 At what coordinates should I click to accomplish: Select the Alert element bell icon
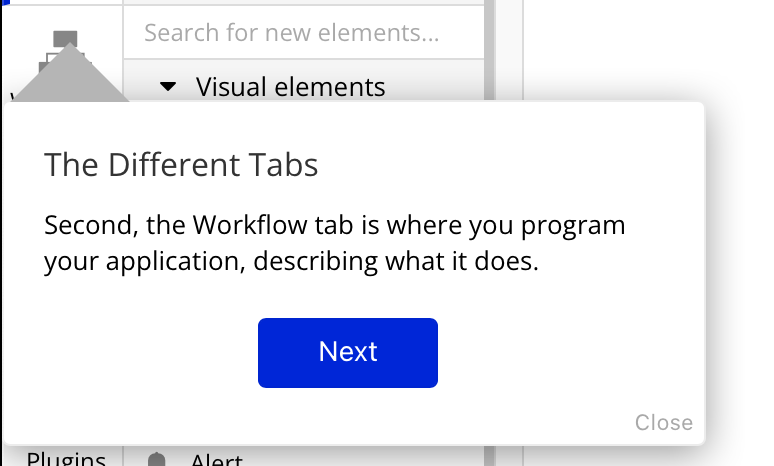tap(156, 460)
